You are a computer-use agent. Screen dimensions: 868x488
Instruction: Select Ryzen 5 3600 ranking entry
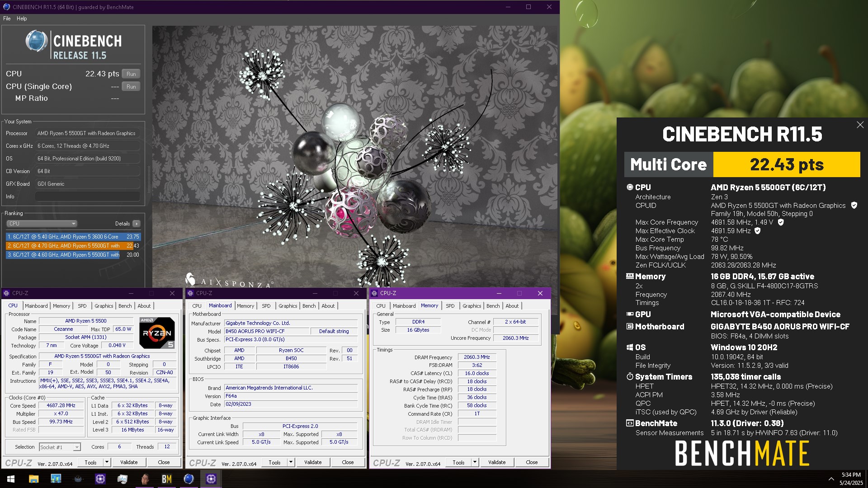pyautogui.click(x=73, y=237)
